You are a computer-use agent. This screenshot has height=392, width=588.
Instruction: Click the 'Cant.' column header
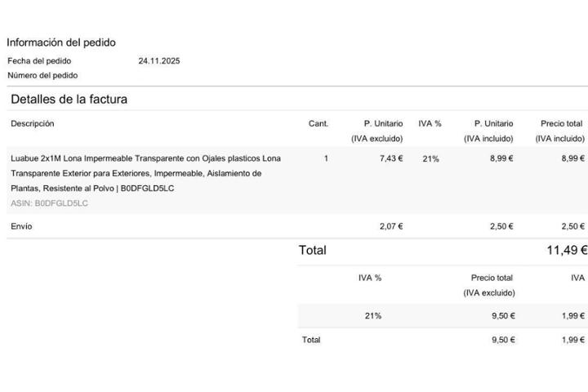click(318, 123)
